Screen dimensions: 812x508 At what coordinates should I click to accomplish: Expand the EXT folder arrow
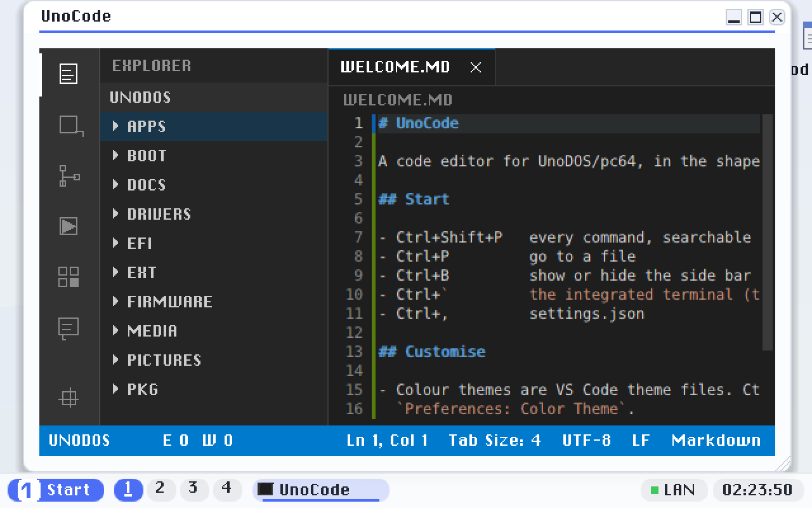pyautogui.click(x=115, y=272)
